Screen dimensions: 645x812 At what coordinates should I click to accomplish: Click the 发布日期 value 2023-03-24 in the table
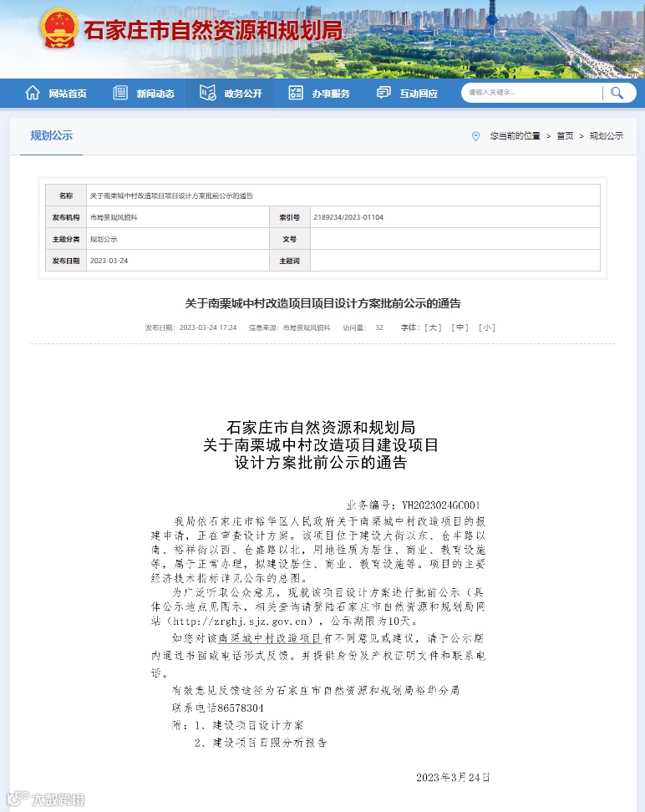[x=109, y=261]
